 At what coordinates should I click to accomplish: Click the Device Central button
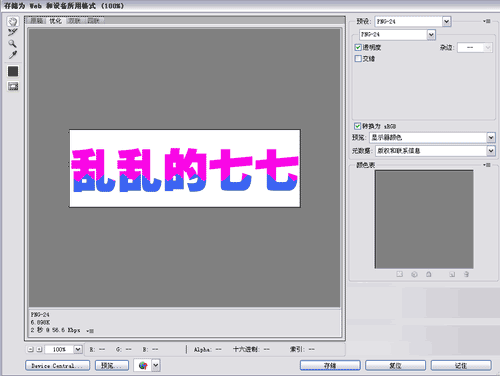pos(57,366)
